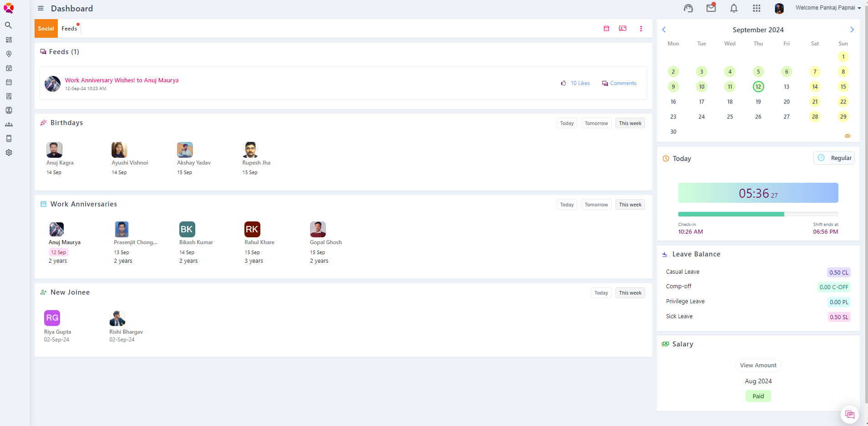Open the pink calendar icon above the feed
Image resolution: width=868 pixels, height=426 pixels.
(607, 28)
